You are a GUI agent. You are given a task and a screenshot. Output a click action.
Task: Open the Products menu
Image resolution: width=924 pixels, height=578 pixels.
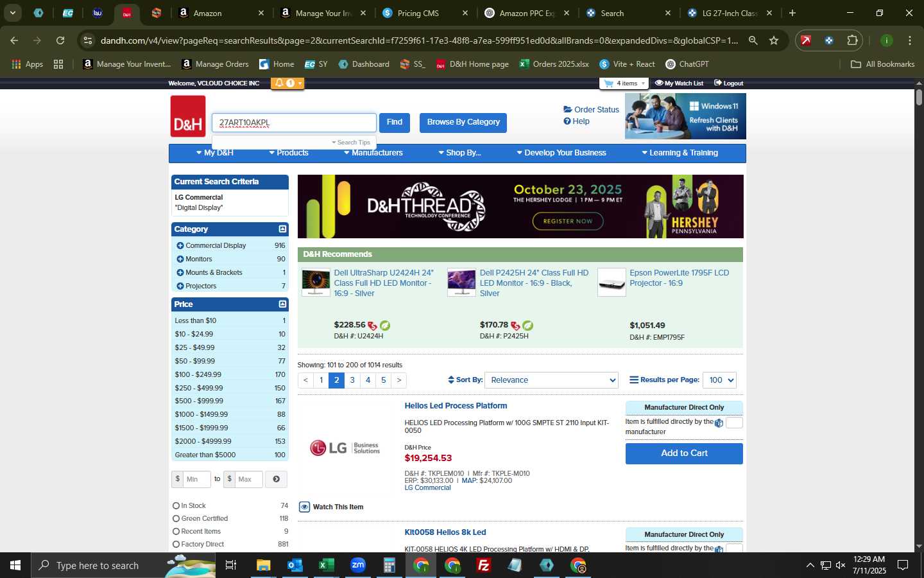pyautogui.click(x=289, y=153)
